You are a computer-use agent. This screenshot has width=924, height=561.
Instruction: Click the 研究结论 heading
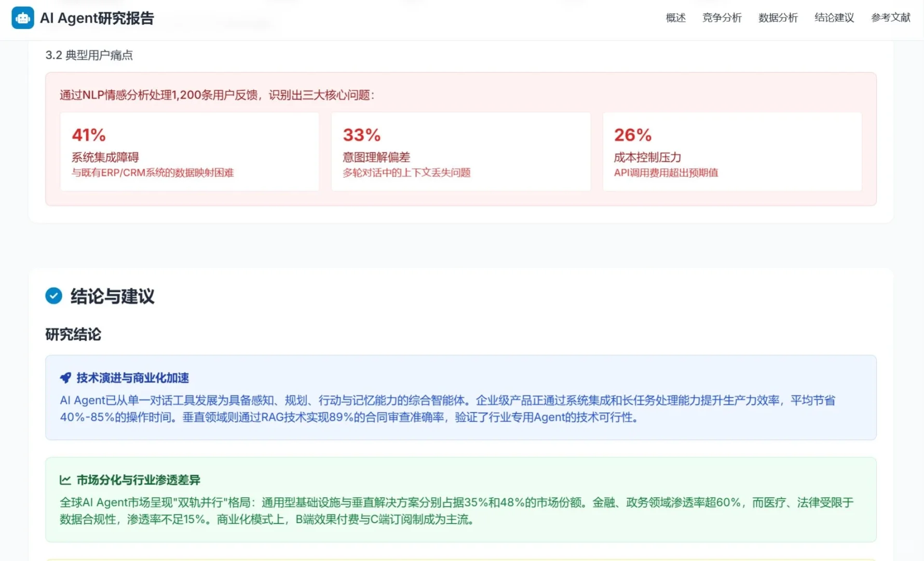click(x=73, y=335)
